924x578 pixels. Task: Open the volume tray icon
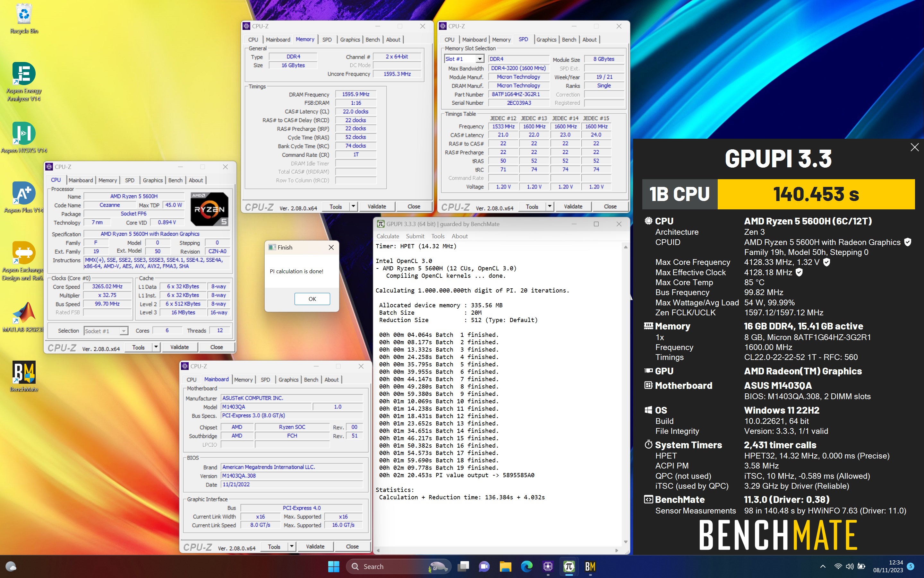point(850,566)
